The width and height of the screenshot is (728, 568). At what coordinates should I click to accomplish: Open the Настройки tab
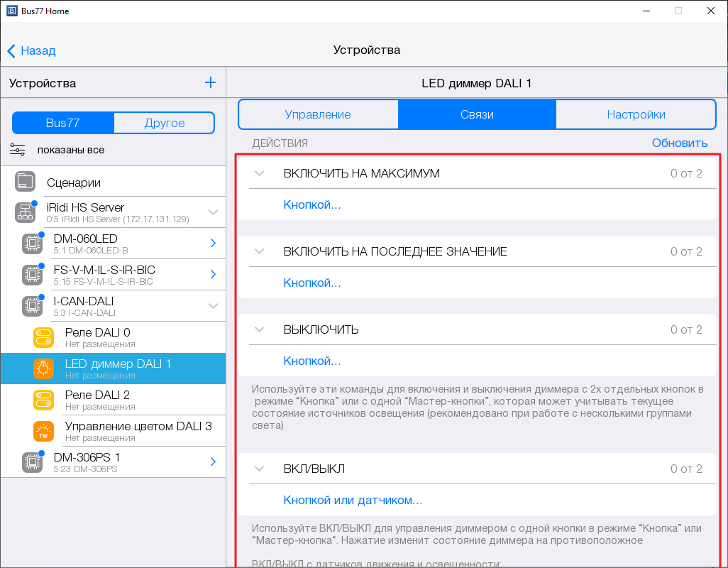click(636, 114)
